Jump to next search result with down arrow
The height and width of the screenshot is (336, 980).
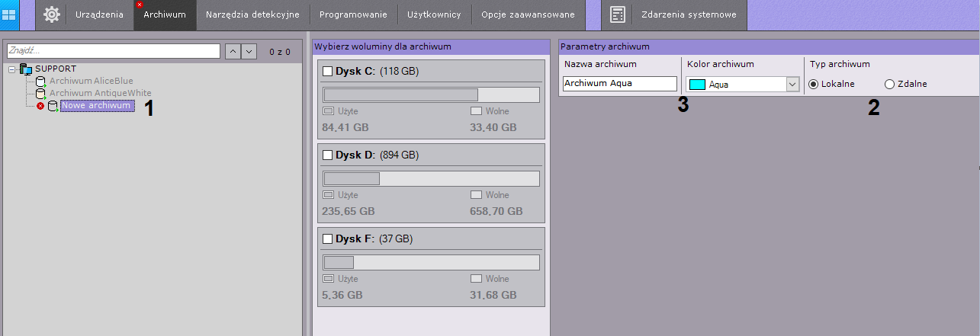[248, 51]
